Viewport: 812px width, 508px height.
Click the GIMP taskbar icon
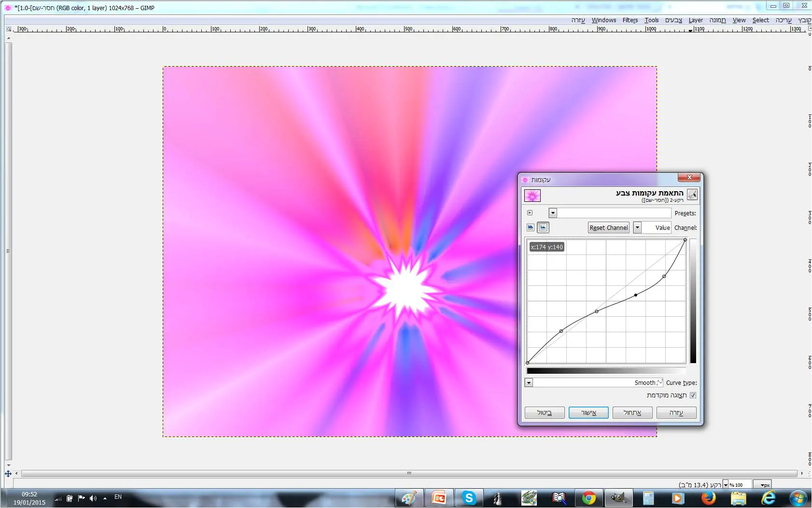pyautogui.click(x=618, y=498)
